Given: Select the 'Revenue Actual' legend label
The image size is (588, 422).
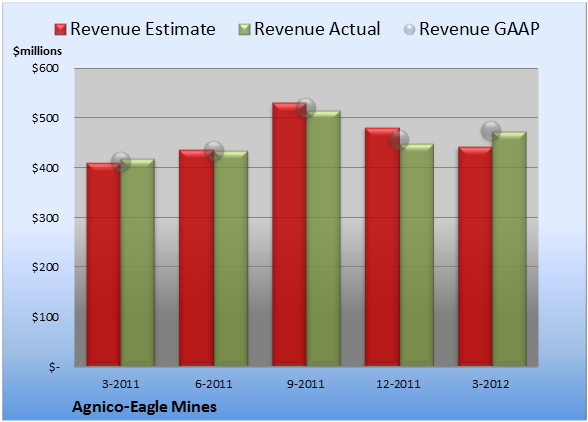Looking at the screenshot, I should click(x=317, y=29).
